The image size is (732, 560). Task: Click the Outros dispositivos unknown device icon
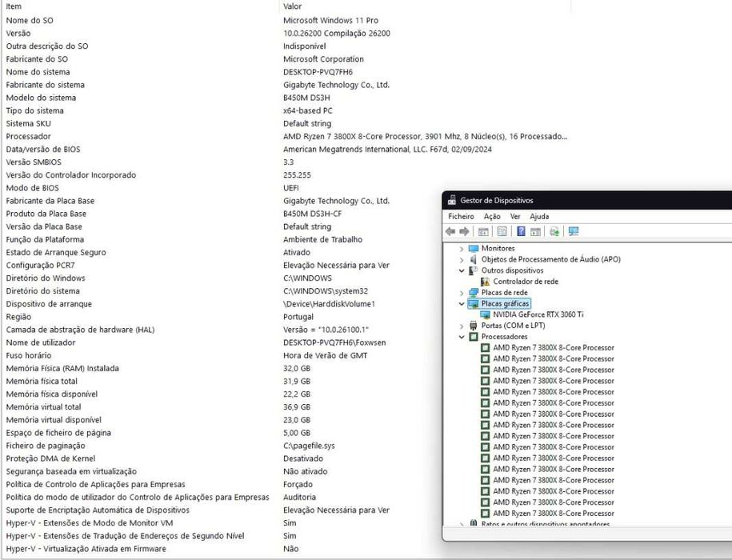pos(474,270)
